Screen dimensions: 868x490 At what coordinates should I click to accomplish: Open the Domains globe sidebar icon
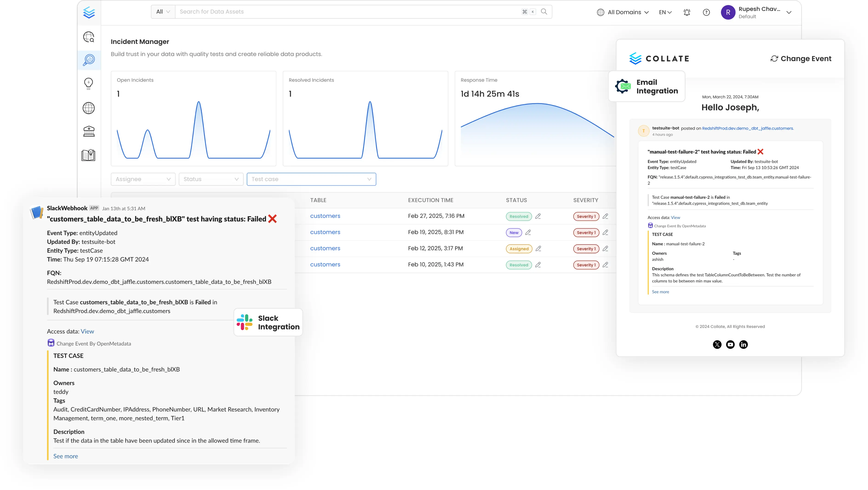89,108
